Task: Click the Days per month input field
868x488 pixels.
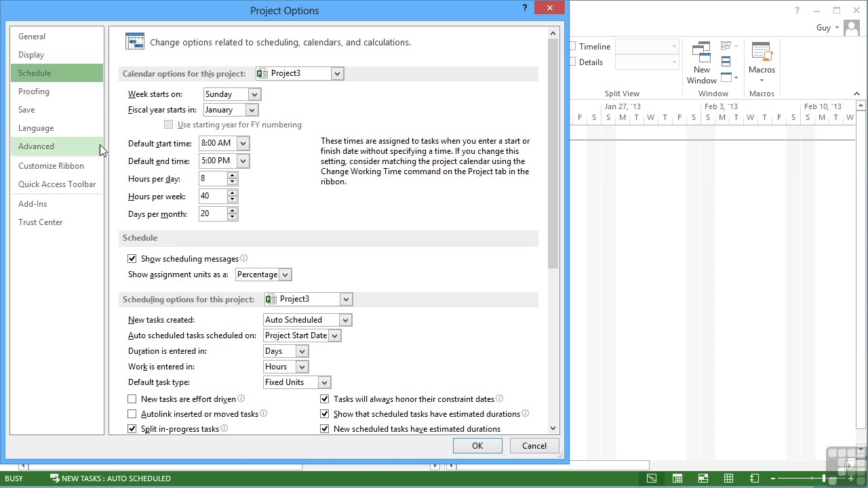Action: (x=213, y=214)
